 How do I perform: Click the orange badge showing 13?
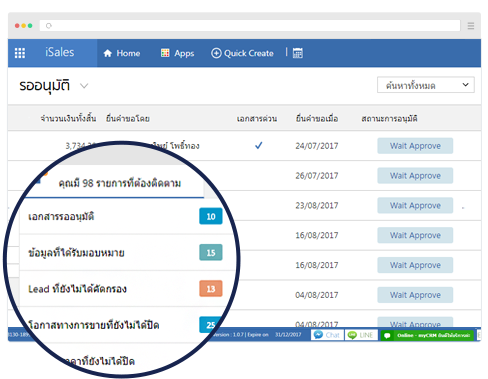point(211,289)
